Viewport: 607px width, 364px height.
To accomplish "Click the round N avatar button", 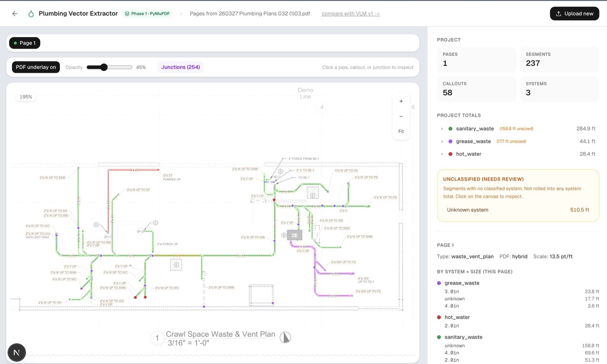I will pyautogui.click(x=17, y=353).
